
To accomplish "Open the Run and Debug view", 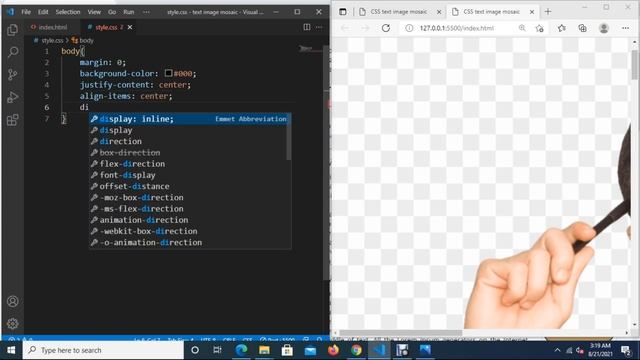I will [13, 97].
